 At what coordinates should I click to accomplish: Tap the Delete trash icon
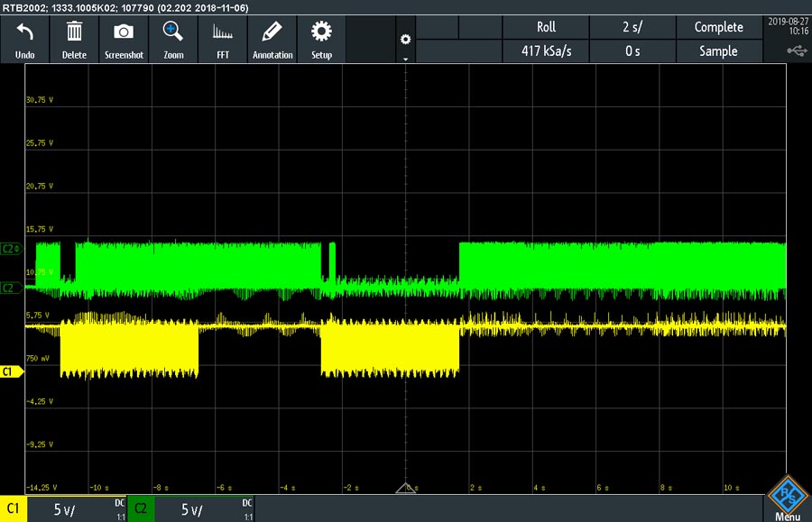tap(74, 40)
